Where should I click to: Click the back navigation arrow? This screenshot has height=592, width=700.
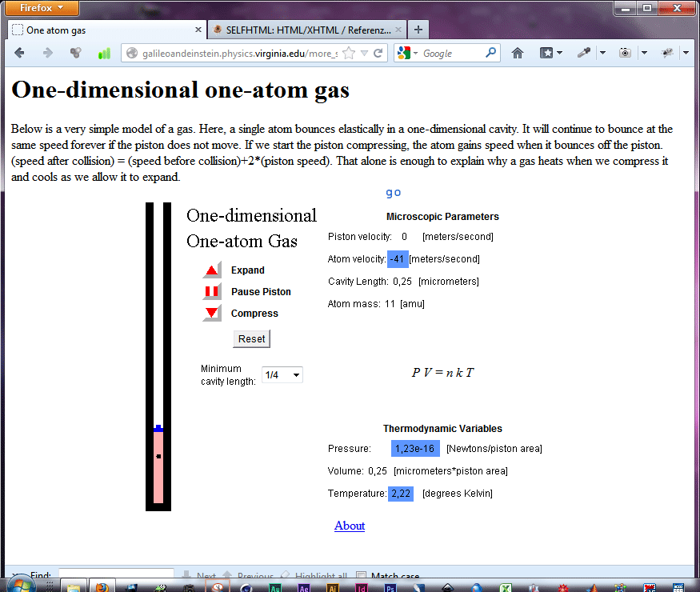tap(20, 53)
